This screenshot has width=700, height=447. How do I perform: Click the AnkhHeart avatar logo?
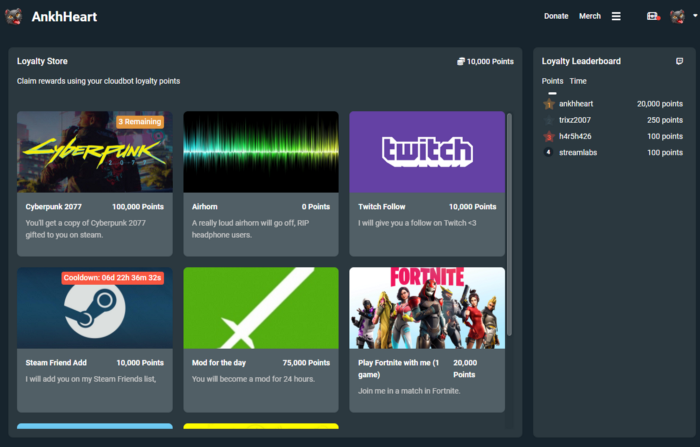pyautogui.click(x=13, y=17)
